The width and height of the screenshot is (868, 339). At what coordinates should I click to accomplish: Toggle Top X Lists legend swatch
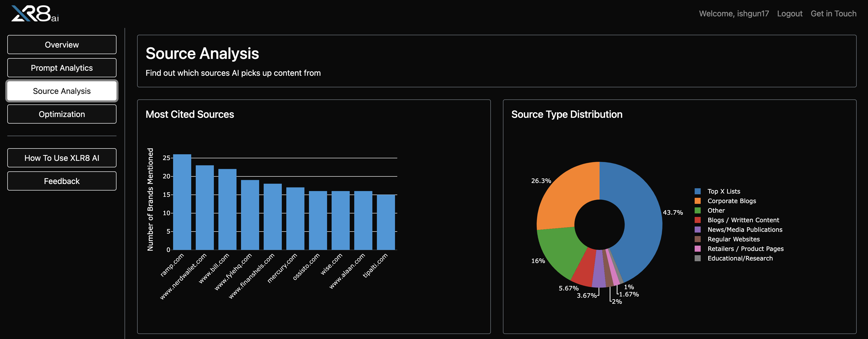tap(697, 192)
